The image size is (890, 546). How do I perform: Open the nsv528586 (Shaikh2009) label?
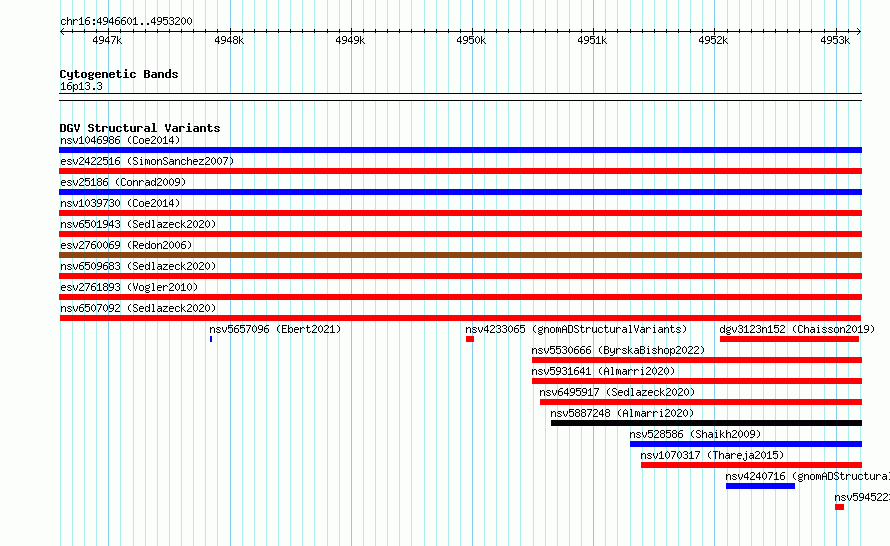[x=695, y=434]
